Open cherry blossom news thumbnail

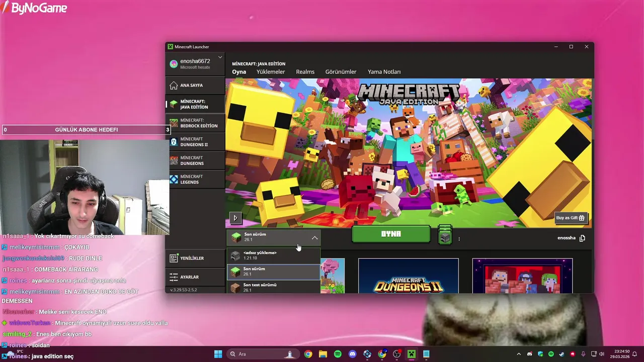(333, 276)
